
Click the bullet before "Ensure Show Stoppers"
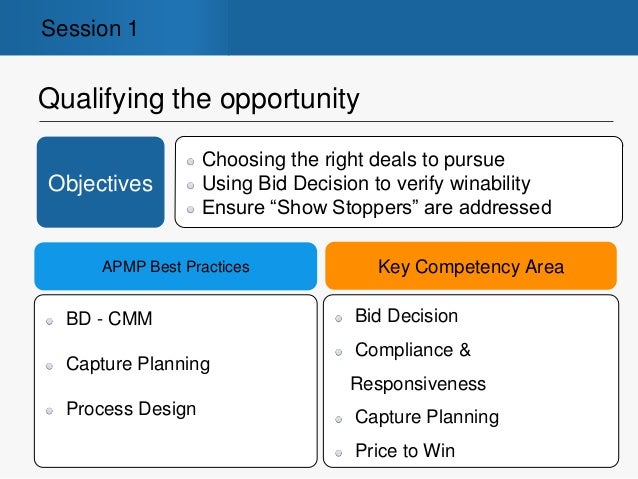[x=192, y=210]
